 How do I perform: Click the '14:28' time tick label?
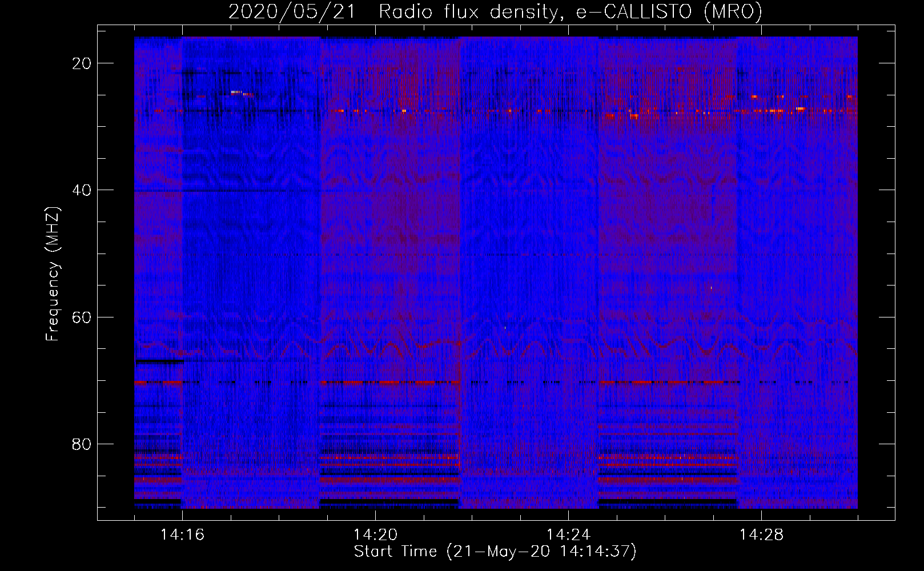(761, 535)
